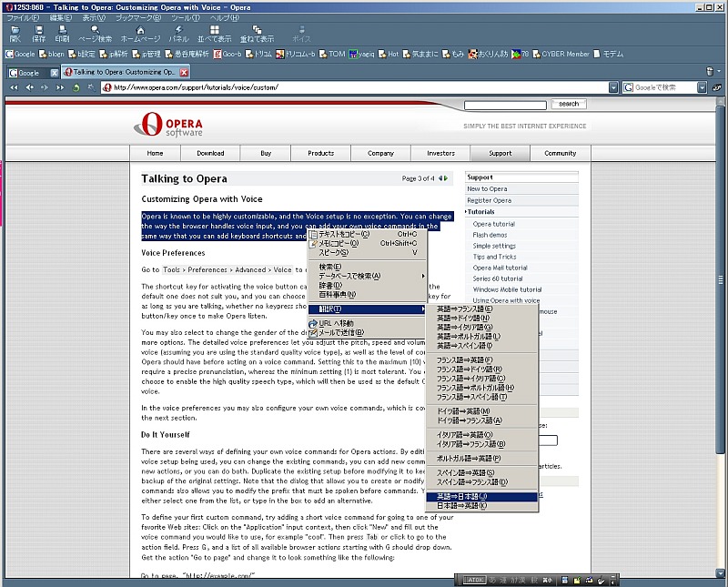Click the 開く (Open) toolbar icon
Image resolution: width=728 pixels, height=587 pixels.
pos(15,34)
